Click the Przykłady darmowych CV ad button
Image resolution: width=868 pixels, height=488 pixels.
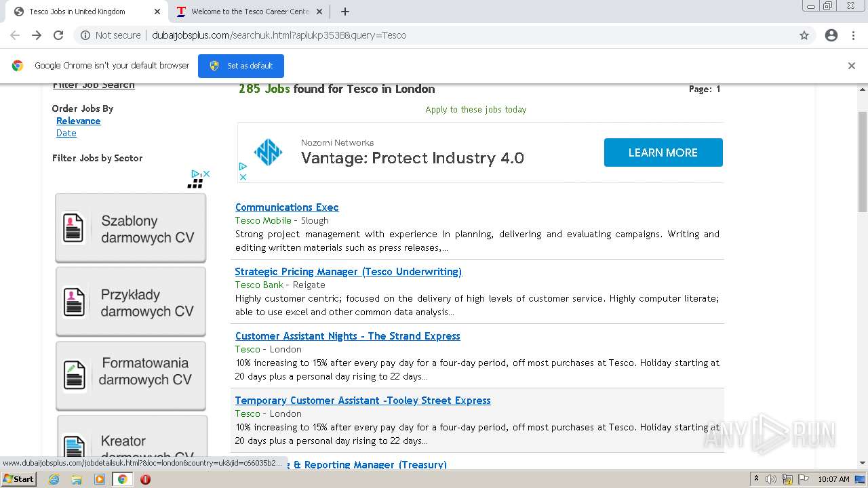pos(131,302)
